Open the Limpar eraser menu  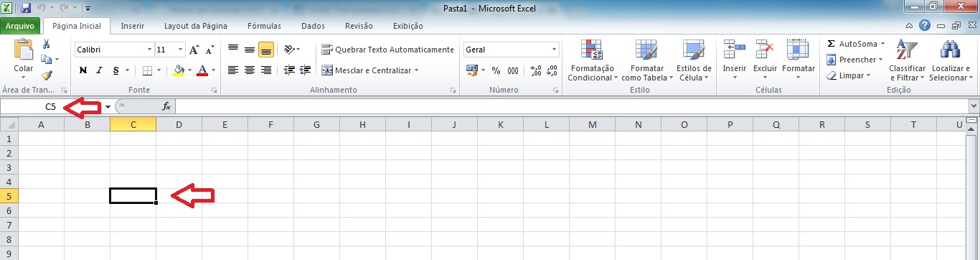point(848,75)
